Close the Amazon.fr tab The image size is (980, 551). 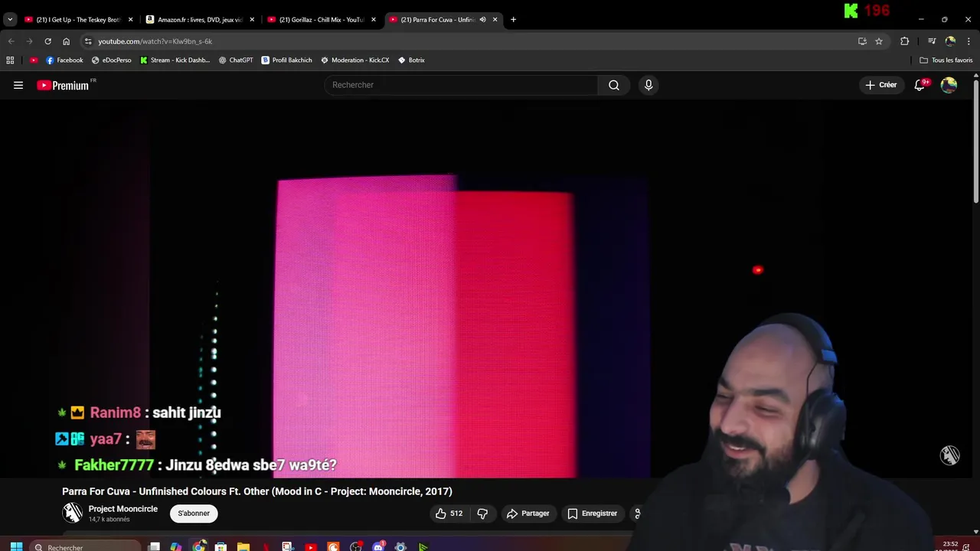coord(252,19)
